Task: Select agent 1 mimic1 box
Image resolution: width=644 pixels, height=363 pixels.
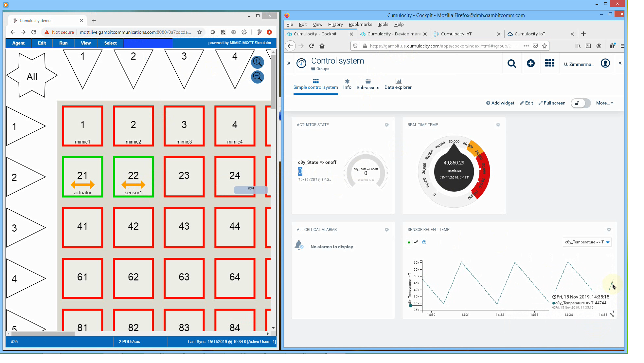Action: 82,126
